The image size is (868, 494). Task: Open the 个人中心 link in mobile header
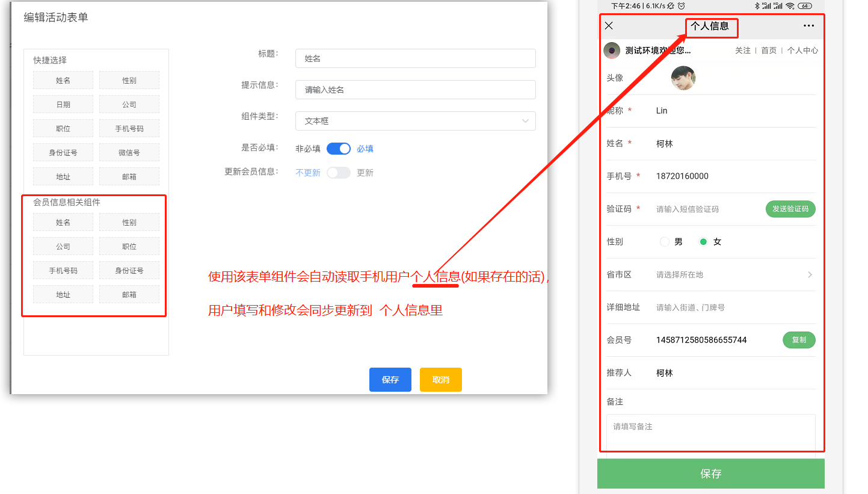point(802,51)
